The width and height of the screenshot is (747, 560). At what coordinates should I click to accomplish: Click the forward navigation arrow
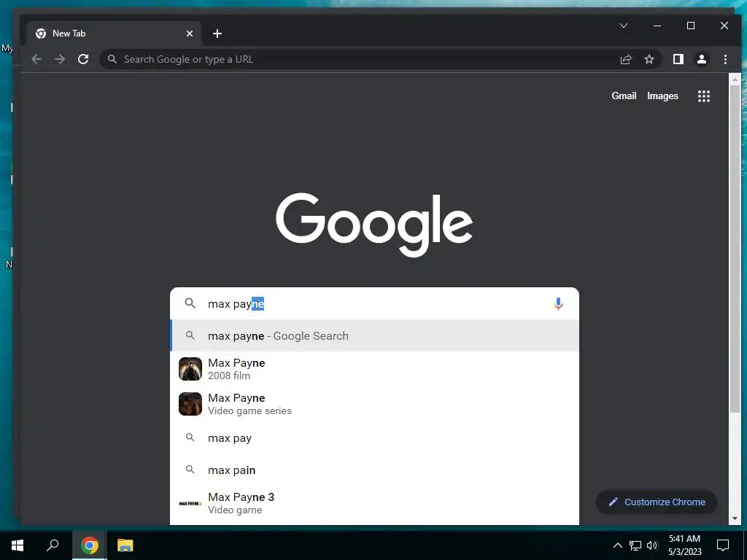coord(60,59)
